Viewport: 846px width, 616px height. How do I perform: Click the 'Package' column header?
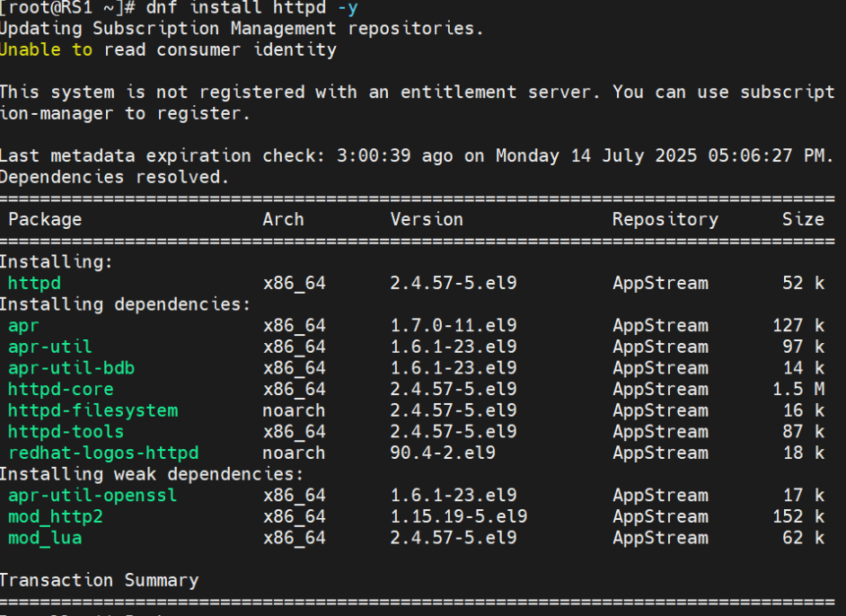(45, 219)
